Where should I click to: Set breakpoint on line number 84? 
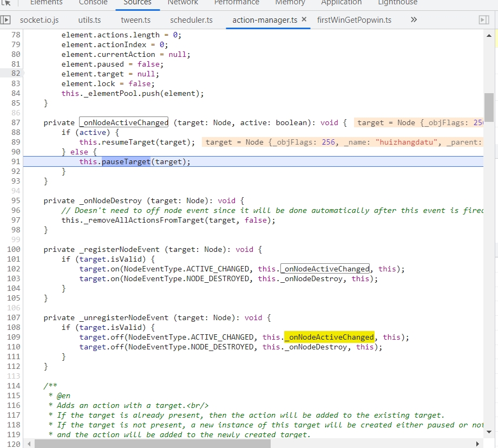[16, 93]
